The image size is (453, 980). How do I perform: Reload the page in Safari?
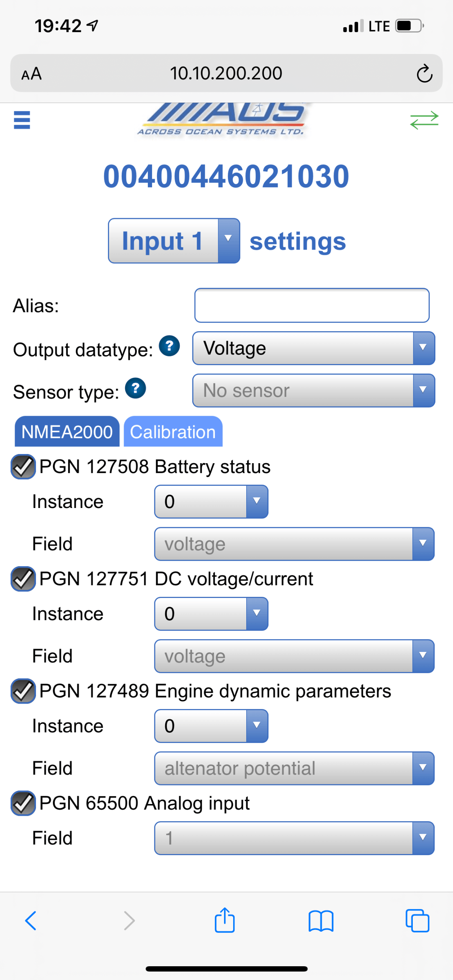point(424,73)
